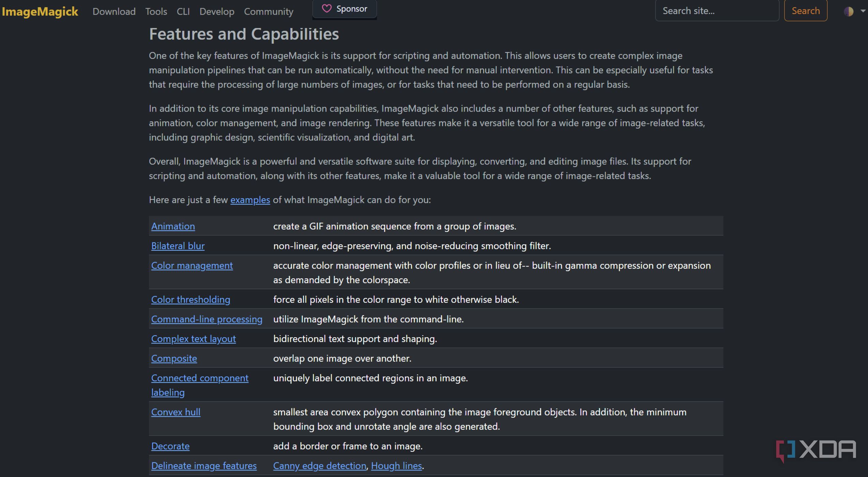Viewport: 868px width, 477px height.
Task: Click the ImageMagick logo home link
Action: (40, 12)
